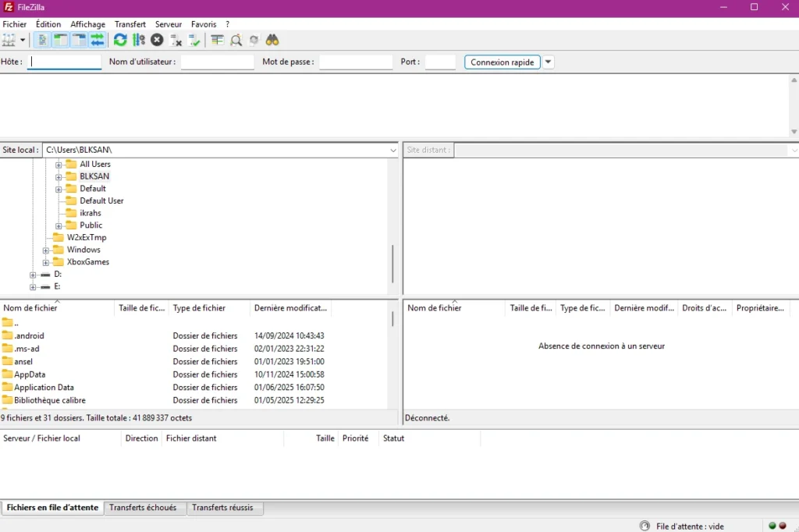Open the Site Manager dropdown arrow
799x532 pixels.
(x=23, y=41)
